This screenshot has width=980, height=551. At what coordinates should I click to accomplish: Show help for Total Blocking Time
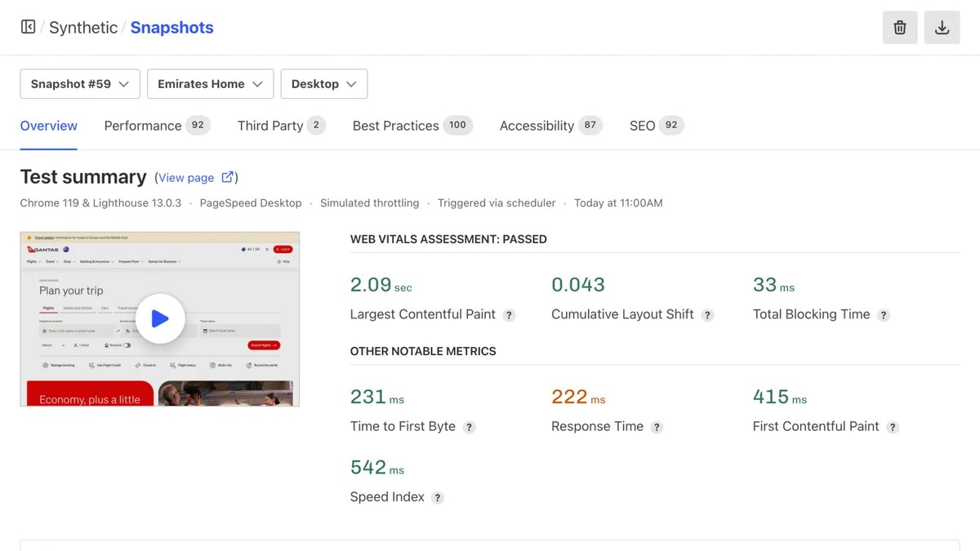click(x=883, y=315)
